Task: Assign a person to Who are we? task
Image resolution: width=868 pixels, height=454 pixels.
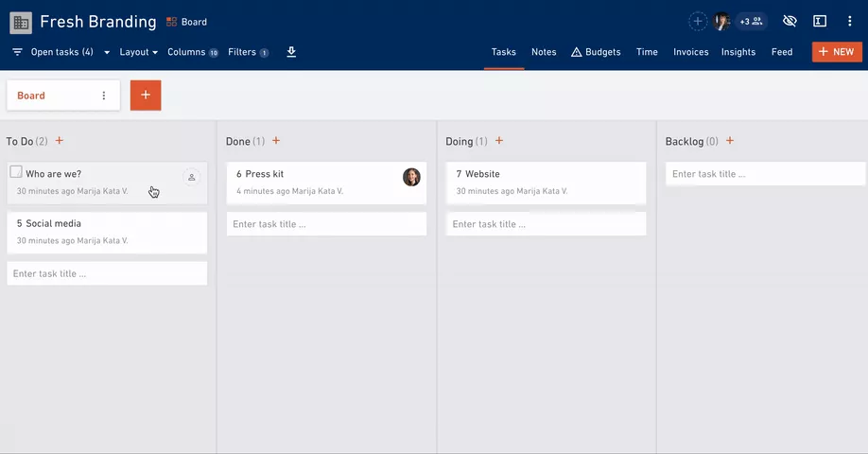Action: (192, 177)
